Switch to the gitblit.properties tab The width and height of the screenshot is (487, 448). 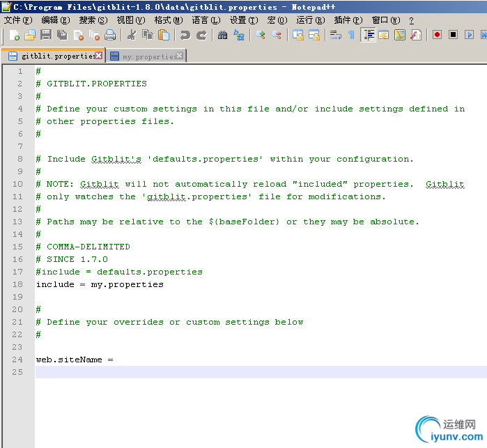coord(54,56)
